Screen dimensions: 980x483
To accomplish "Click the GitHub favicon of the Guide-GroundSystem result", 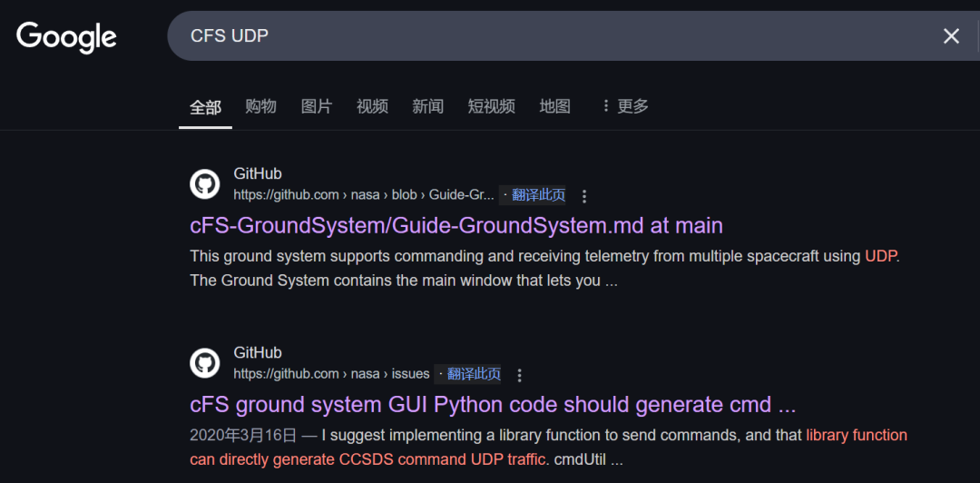I will point(204,184).
